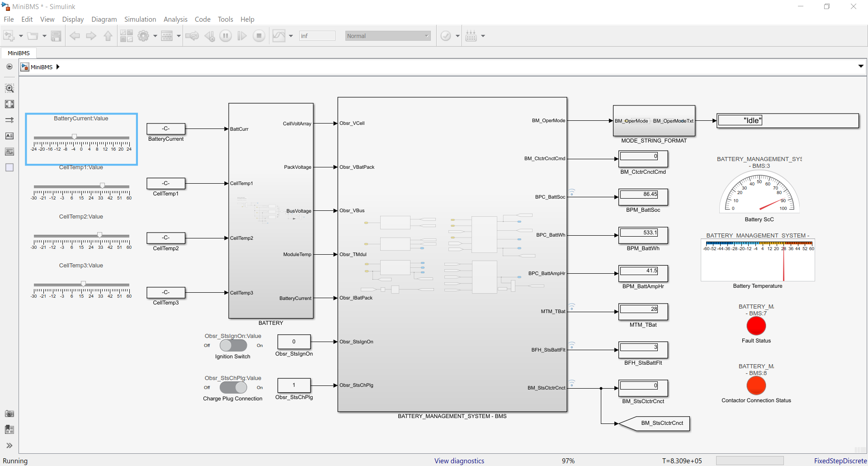868x466 pixels.
Task: Click the Obsr_StsIgnOn constant block
Action: coord(294,342)
